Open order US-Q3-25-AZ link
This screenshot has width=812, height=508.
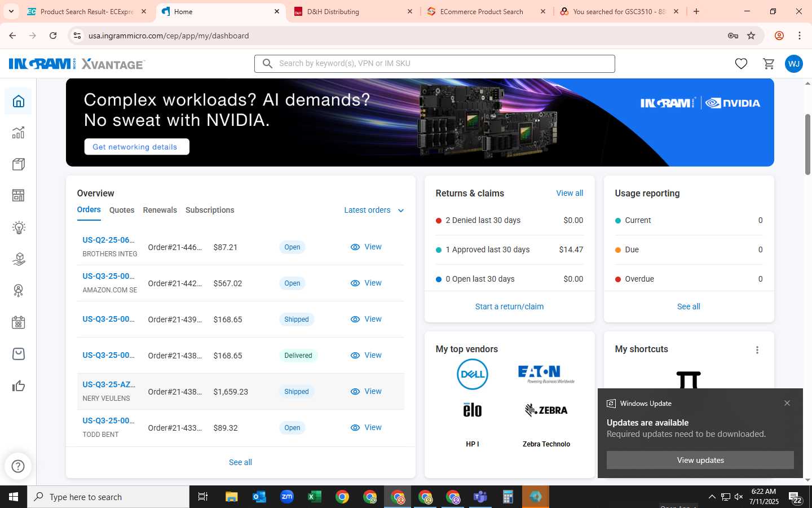click(x=109, y=384)
